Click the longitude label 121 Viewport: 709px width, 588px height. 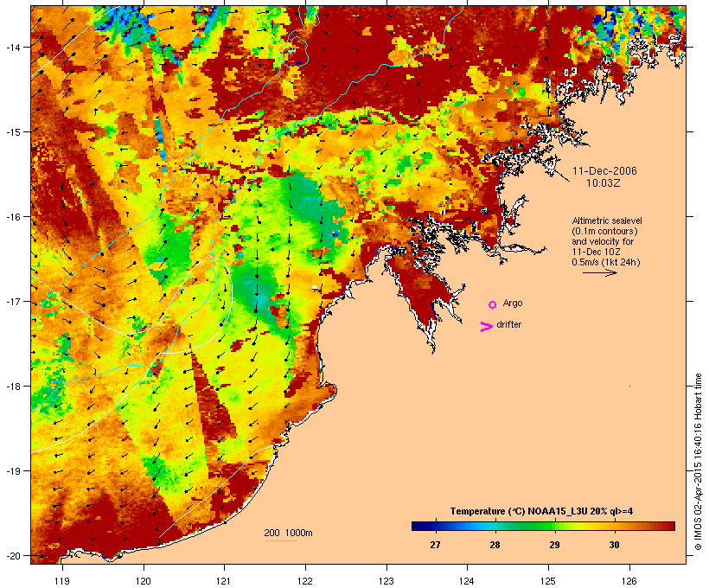[224, 581]
